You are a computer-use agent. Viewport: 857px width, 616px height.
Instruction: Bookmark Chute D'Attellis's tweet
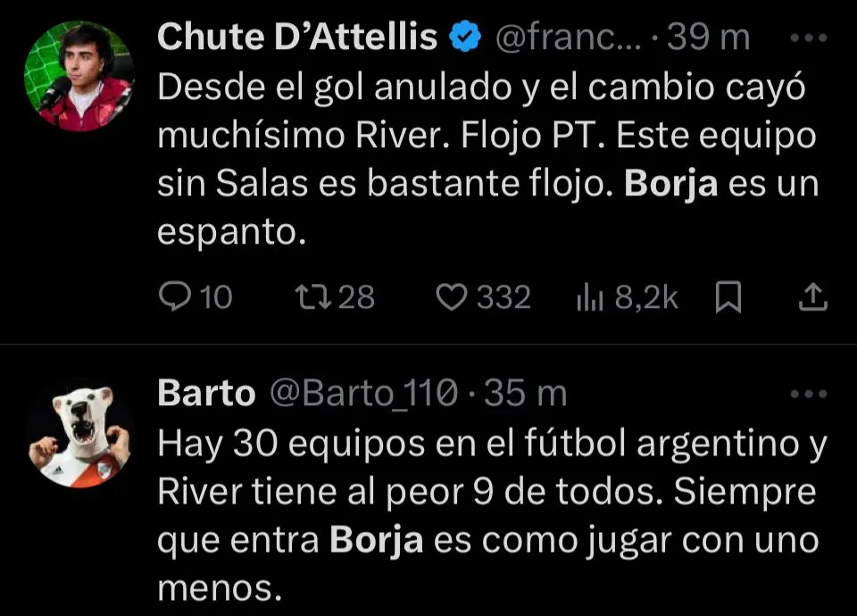coord(729,297)
